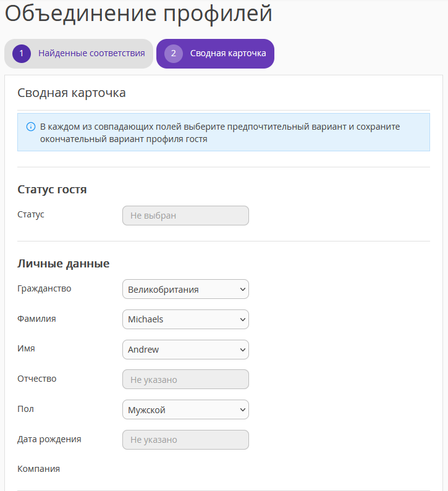Click the info icon in the blue notice
The image size is (448, 491).
31,127
